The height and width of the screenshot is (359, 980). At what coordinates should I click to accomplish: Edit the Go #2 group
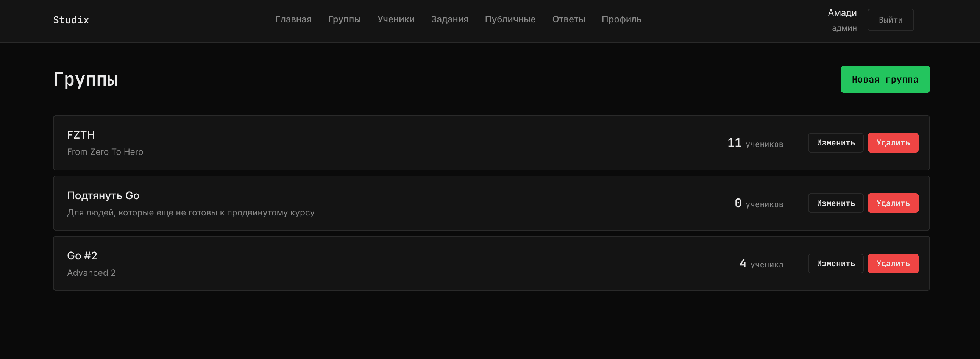835,264
